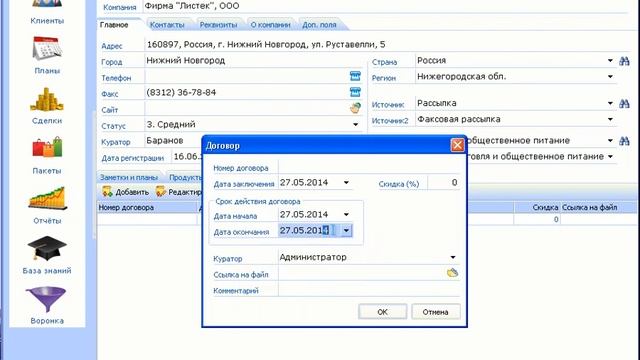Open the Планы calendar icon
The image size is (640, 360).
[x=47, y=49]
